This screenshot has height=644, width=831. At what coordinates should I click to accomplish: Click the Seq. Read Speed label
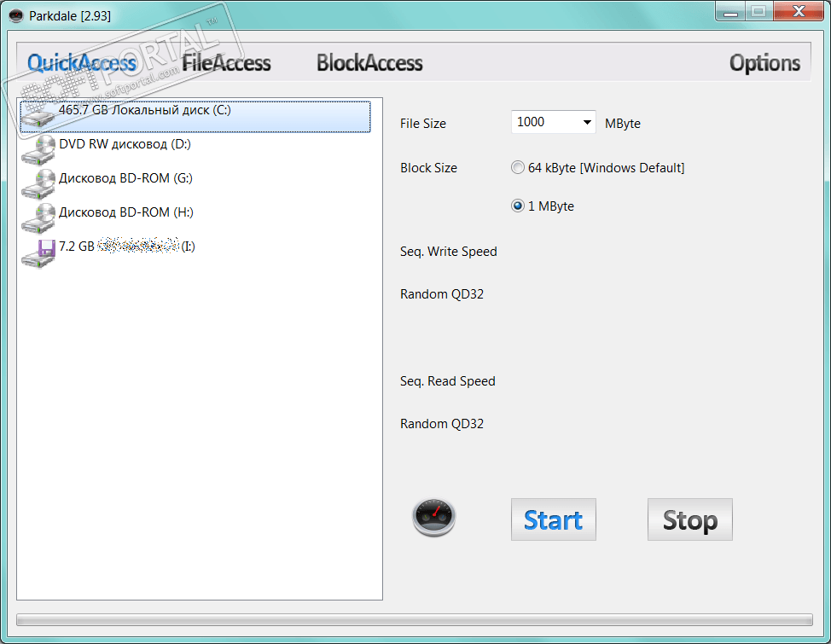pyautogui.click(x=448, y=381)
